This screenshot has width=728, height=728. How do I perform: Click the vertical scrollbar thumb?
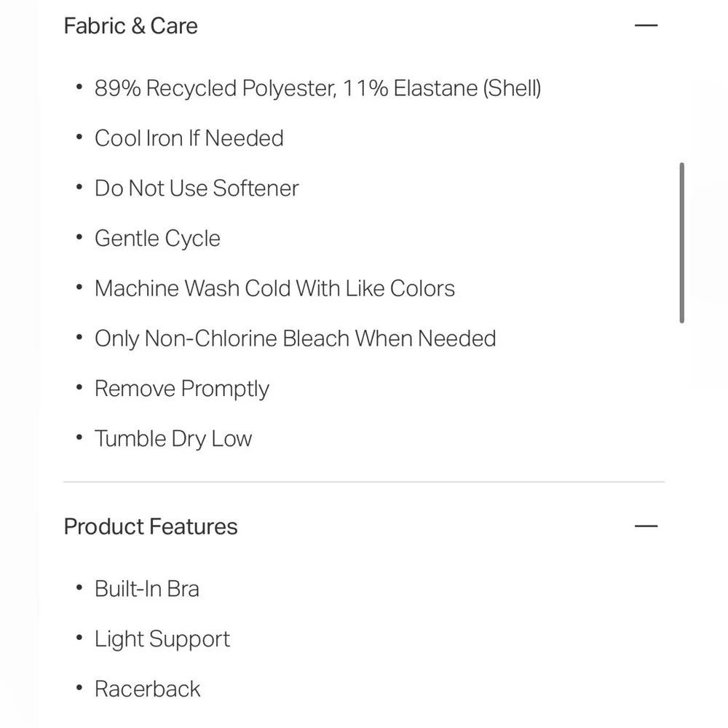[x=681, y=242]
